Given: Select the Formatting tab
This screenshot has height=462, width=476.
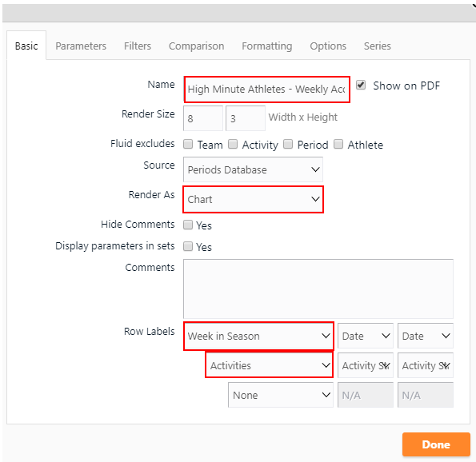Looking at the screenshot, I should pos(267,46).
